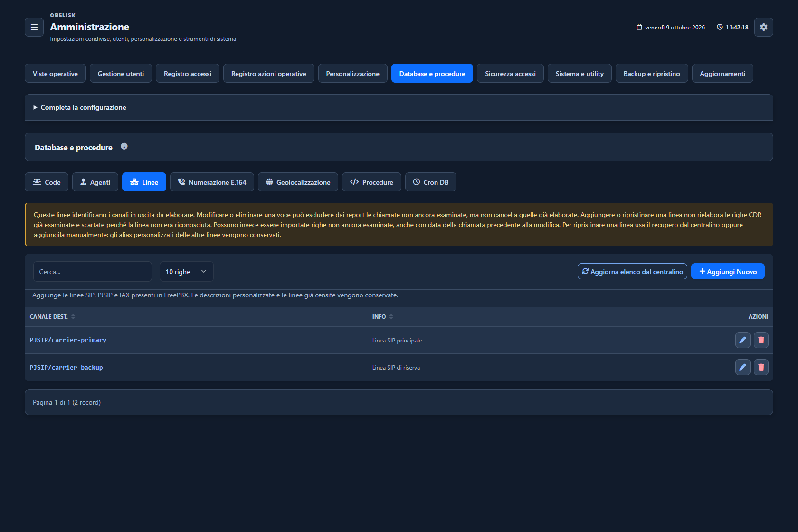Edit the PJSIP/carrier-primary line
The height and width of the screenshot is (532, 798).
pos(742,340)
